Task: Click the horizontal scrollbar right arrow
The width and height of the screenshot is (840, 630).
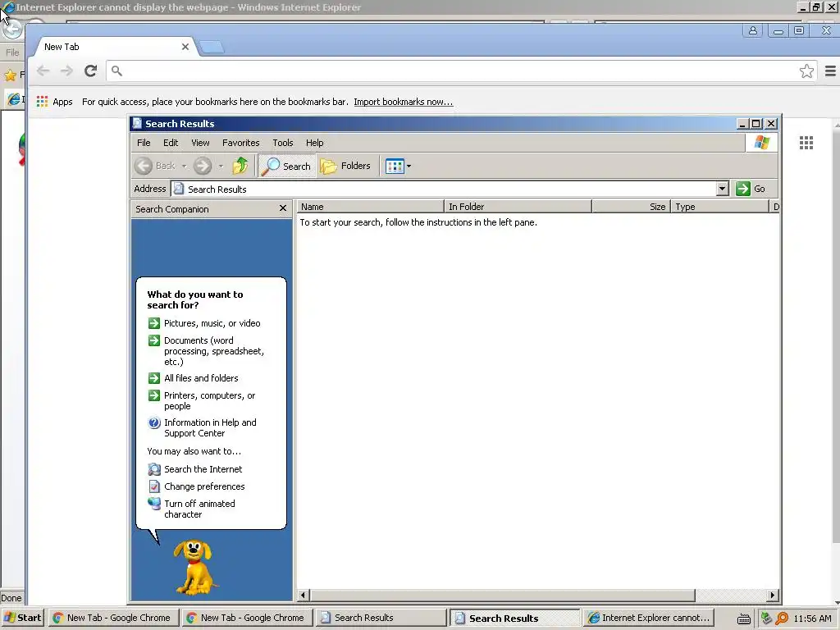Action: 772,595
